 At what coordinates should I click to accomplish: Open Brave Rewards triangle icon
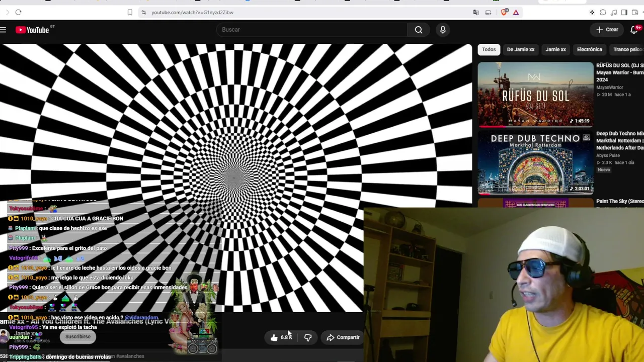click(x=516, y=12)
